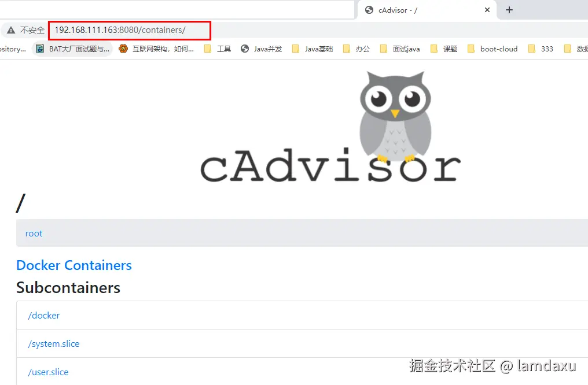
Task: Open the Docker Containers link
Action: point(74,265)
